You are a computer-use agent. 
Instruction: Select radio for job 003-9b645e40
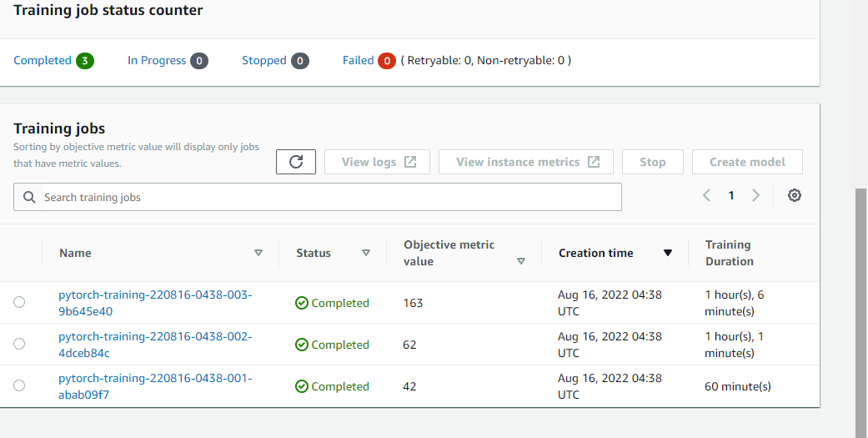tap(19, 302)
